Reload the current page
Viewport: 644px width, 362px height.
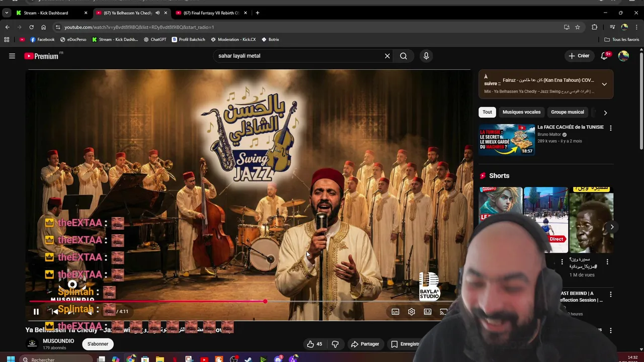pos(31,27)
